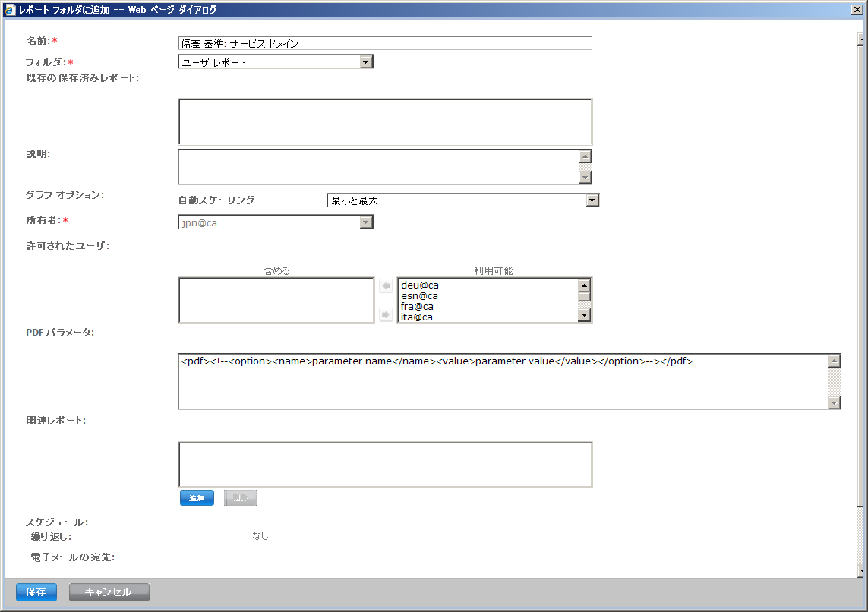
Task: Click the dialog's vertical scrollbar track
Action: click(860, 537)
